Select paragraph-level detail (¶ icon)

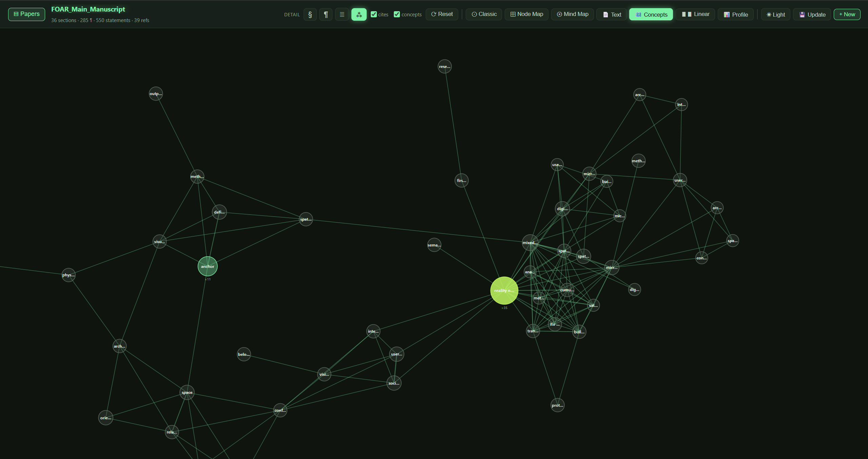pyautogui.click(x=326, y=14)
